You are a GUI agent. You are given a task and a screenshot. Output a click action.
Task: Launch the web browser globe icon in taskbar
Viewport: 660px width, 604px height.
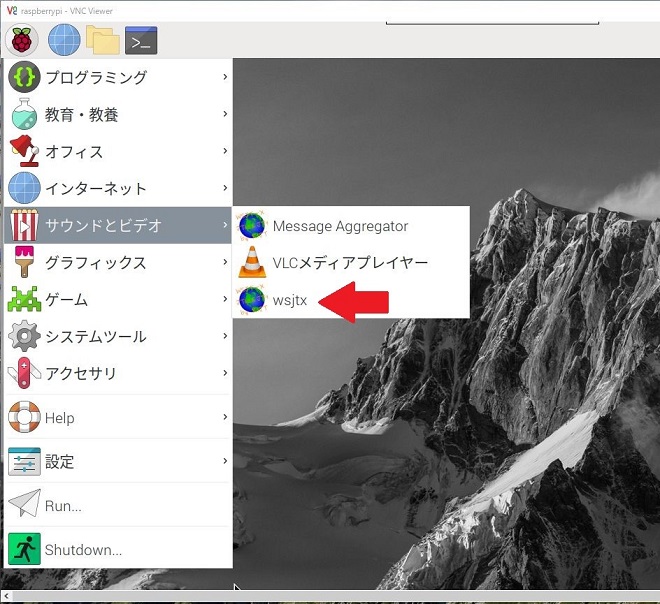click(x=64, y=40)
